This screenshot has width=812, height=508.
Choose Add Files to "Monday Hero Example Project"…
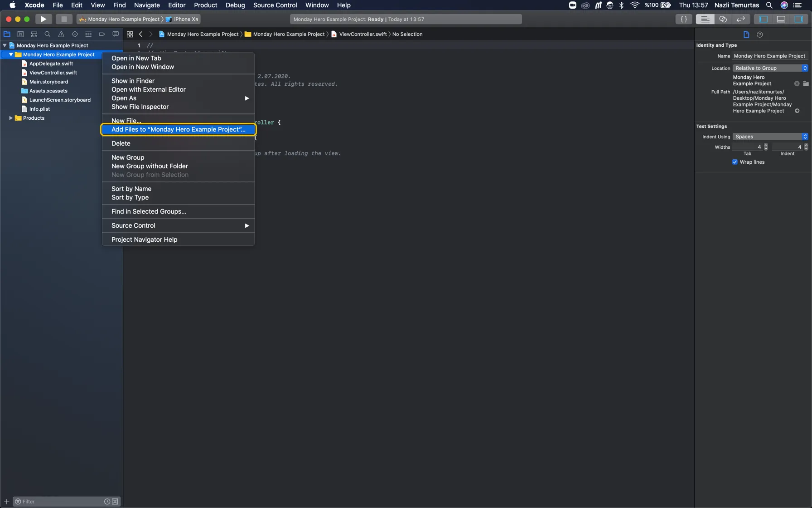(x=178, y=129)
